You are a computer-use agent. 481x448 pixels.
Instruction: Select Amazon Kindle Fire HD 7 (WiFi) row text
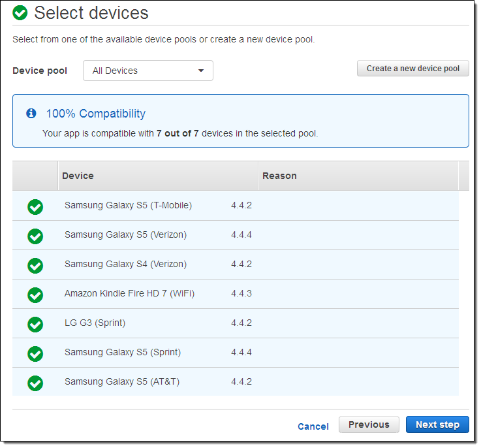129,293
